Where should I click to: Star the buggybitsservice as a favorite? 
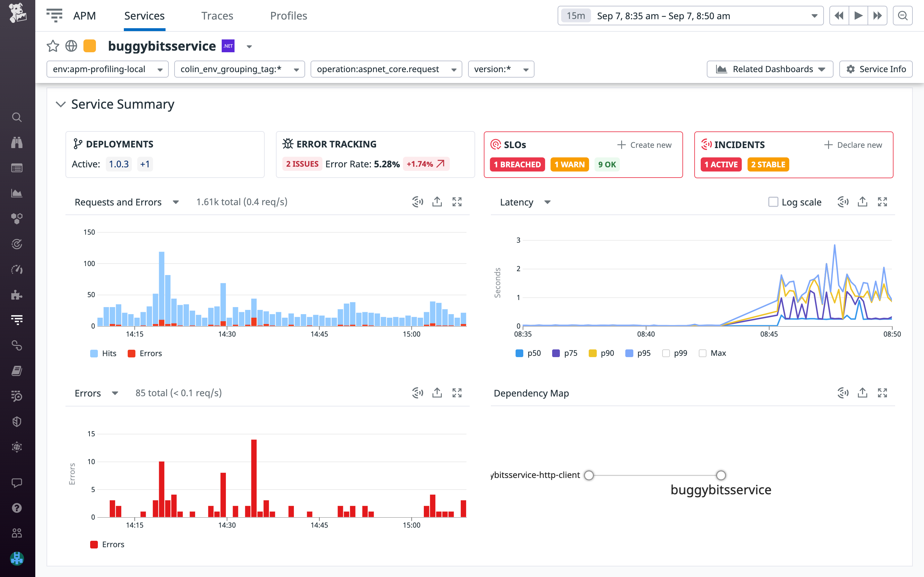[53, 46]
